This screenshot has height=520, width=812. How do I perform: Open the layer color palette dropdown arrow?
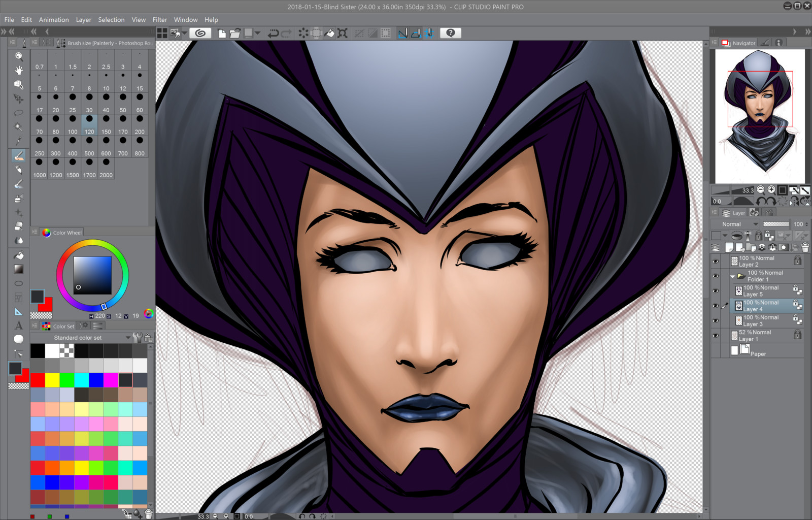725,236
